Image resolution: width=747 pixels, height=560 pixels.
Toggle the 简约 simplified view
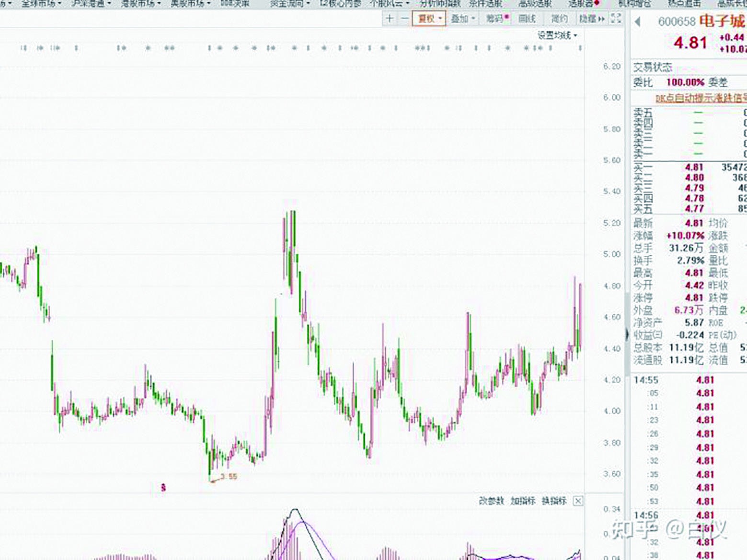point(559,19)
